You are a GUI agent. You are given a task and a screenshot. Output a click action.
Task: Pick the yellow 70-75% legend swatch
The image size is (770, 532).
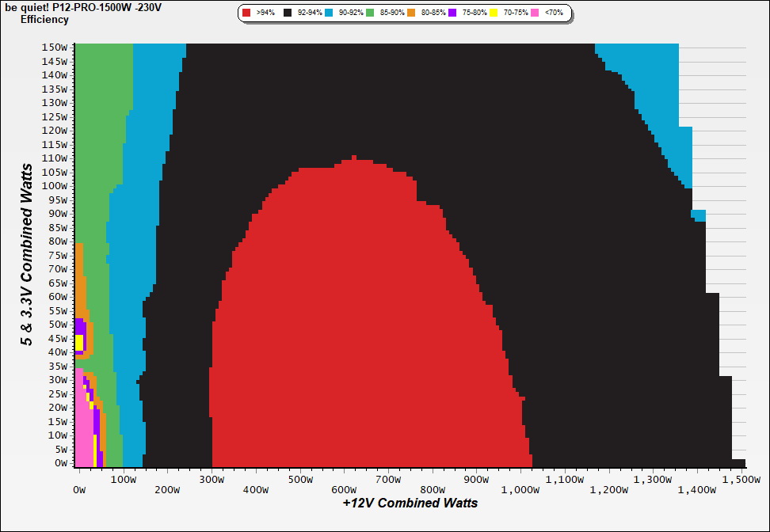pyautogui.click(x=494, y=13)
